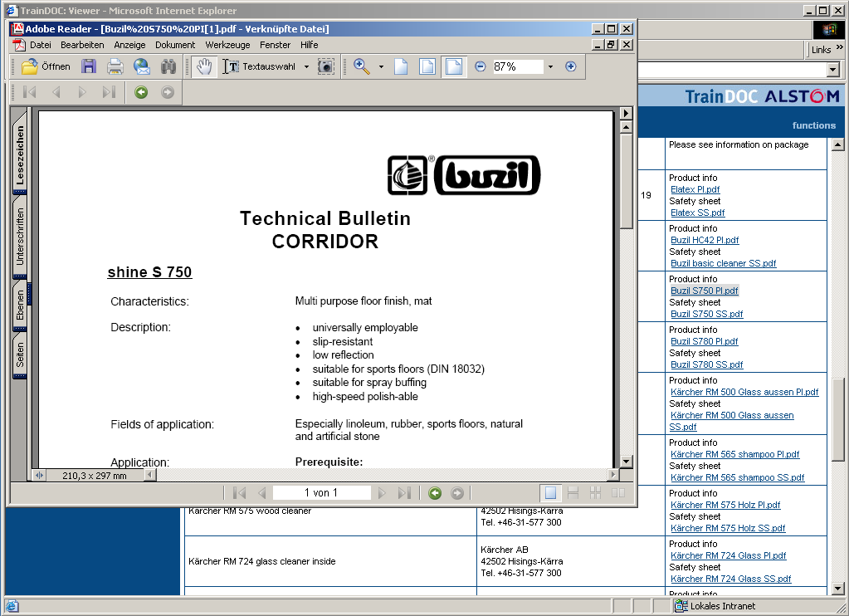Click green Previous View arrow in top toolbar
The height and width of the screenshot is (616, 849).
click(141, 92)
